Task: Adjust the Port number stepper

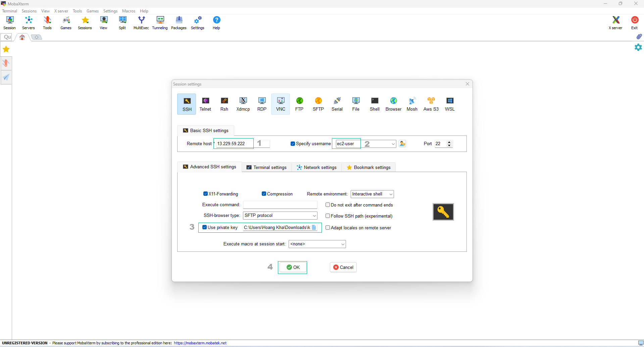Action: [449, 143]
